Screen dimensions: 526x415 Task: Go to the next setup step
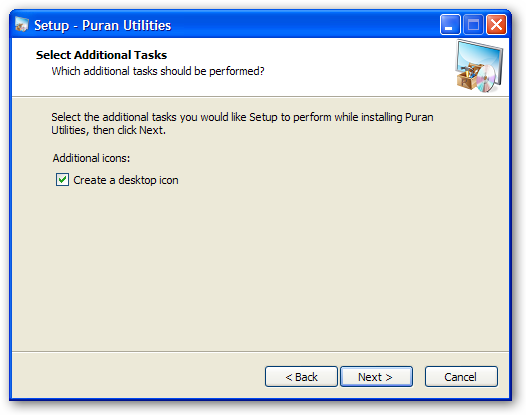click(x=376, y=376)
